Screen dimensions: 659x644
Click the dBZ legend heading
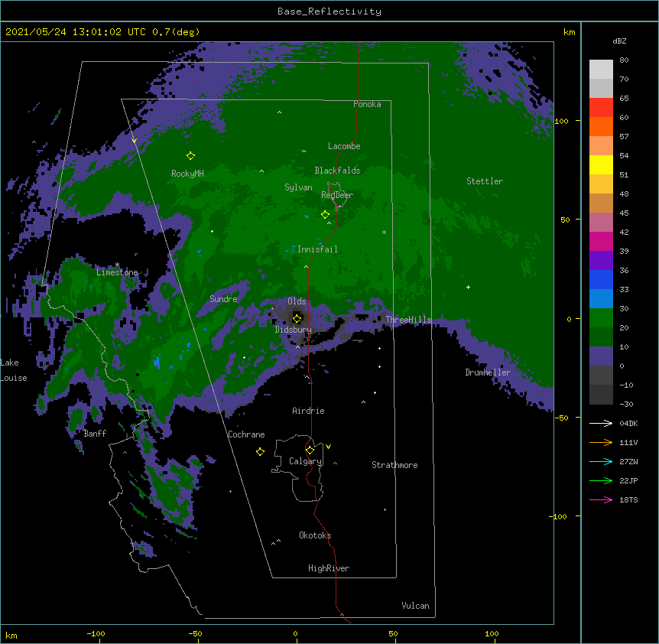pos(619,41)
